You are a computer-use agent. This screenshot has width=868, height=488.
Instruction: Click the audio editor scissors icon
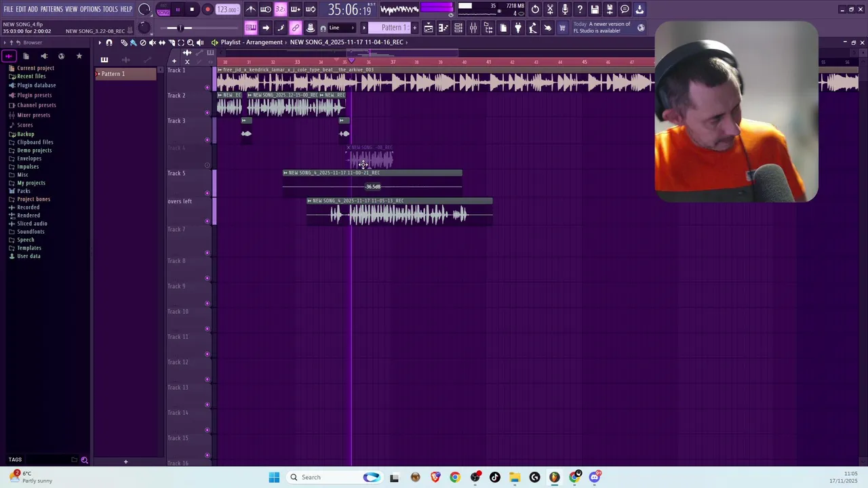tap(550, 9)
